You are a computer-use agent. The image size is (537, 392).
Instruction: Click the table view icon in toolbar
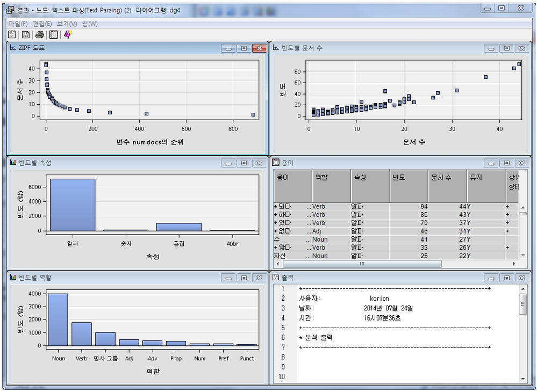[53, 35]
